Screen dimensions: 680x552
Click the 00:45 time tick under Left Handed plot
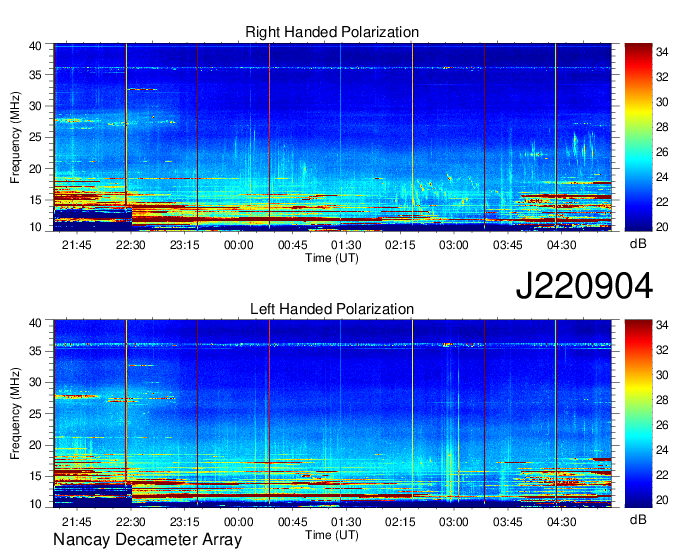[292, 522]
